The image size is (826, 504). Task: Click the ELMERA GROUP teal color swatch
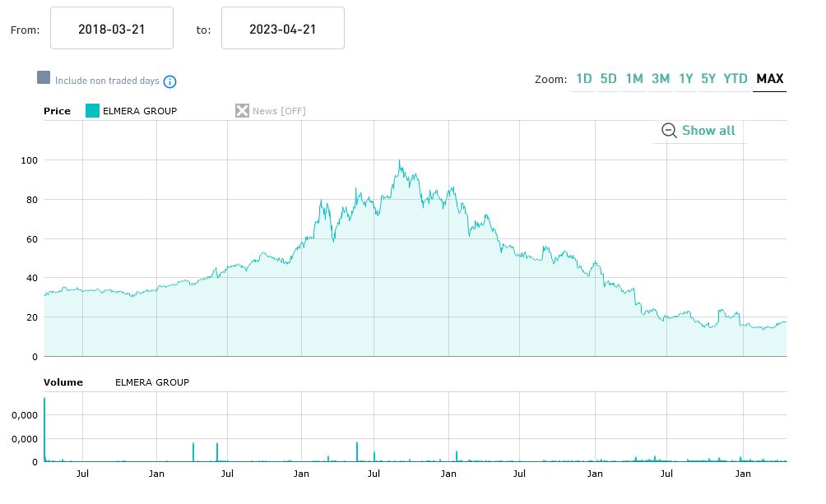[x=92, y=111]
